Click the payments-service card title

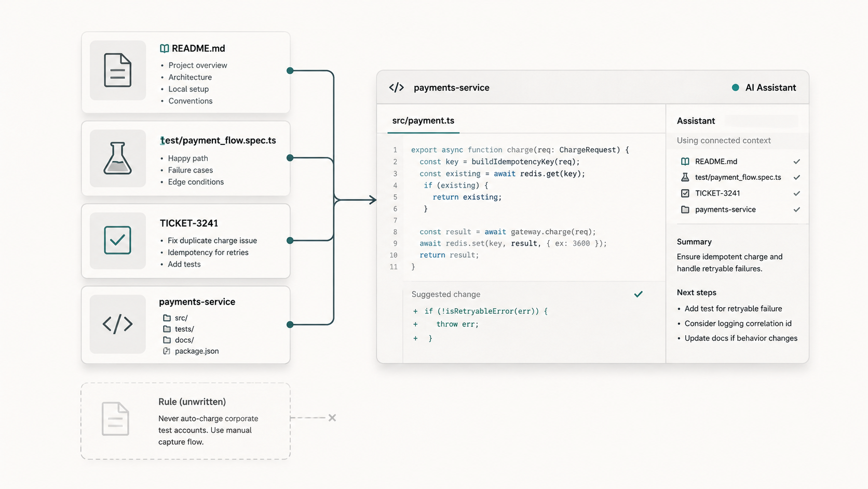click(197, 302)
